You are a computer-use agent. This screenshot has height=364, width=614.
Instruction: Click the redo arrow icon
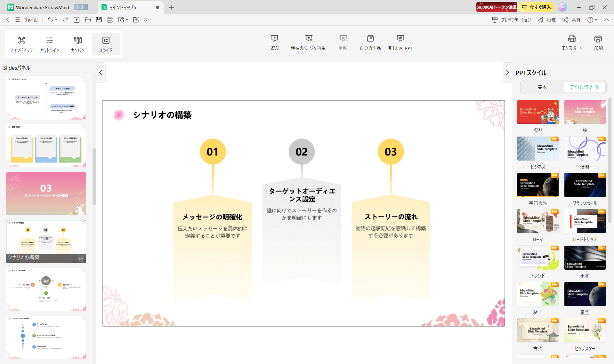coord(65,20)
